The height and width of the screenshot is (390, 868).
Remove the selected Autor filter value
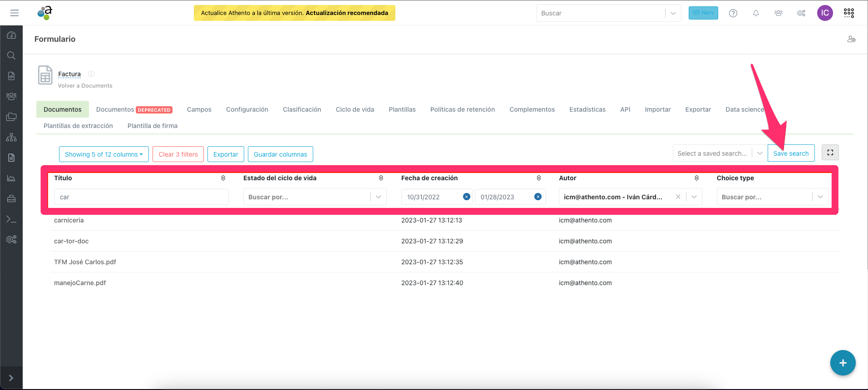[x=678, y=197]
